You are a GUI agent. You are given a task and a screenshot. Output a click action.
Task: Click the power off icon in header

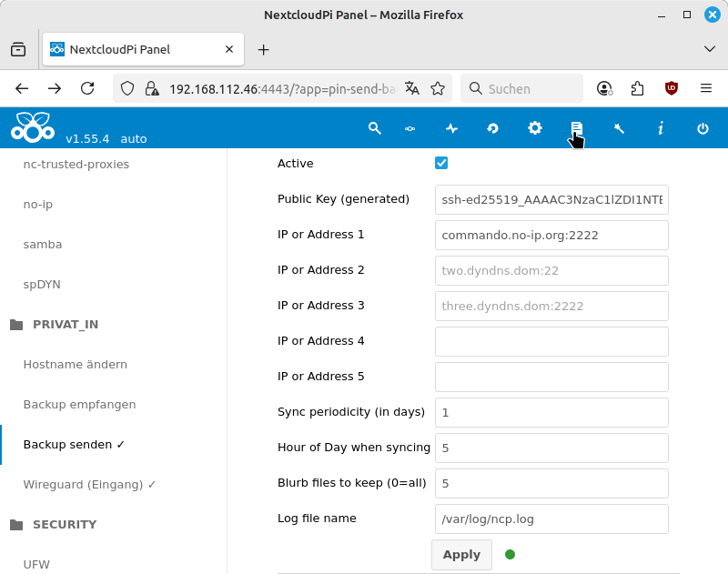(x=703, y=128)
